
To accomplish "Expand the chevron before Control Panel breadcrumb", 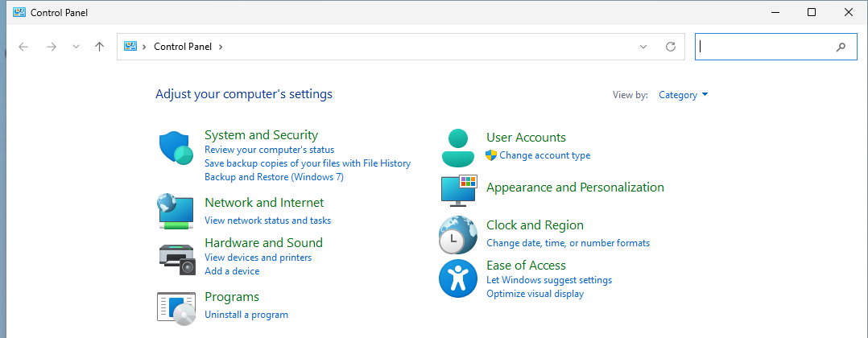I will (145, 47).
